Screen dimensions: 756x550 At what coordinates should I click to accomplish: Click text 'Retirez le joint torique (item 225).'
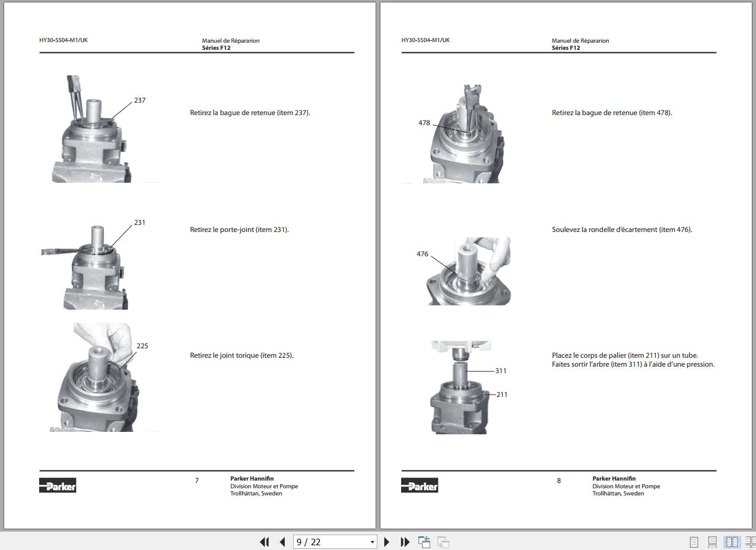click(x=242, y=355)
